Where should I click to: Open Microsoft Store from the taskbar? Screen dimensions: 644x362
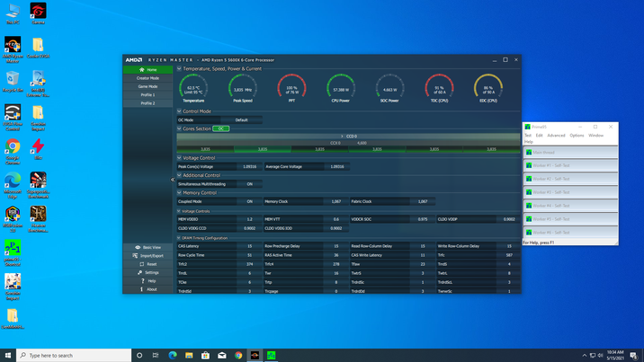pyautogui.click(x=205, y=356)
